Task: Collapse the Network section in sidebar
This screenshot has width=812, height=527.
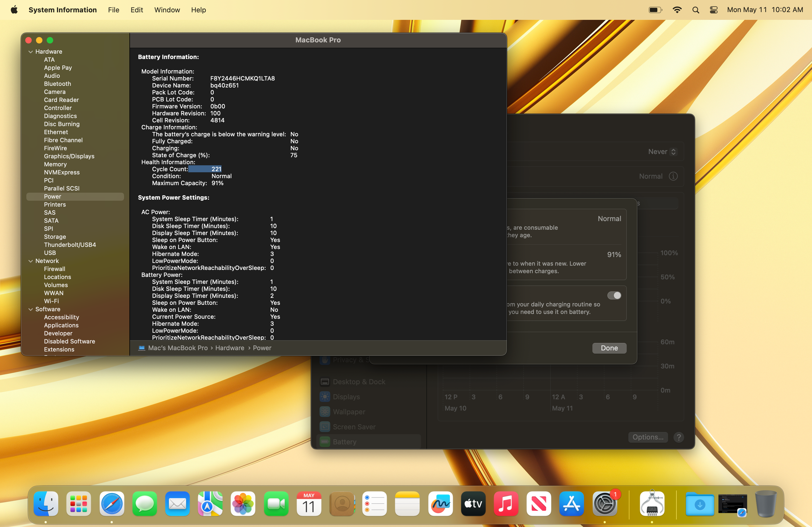Action: point(31,261)
